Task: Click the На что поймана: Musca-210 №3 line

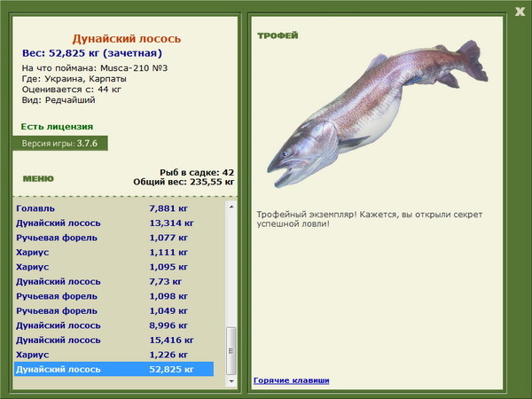Action: point(95,68)
